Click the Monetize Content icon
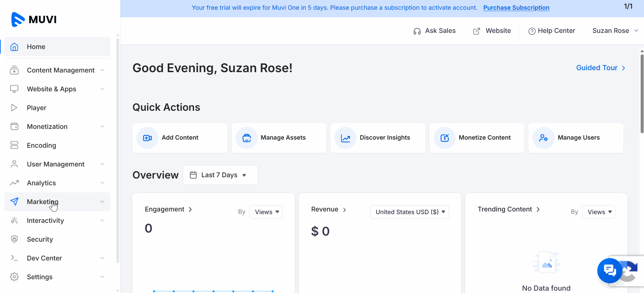 pos(445,138)
